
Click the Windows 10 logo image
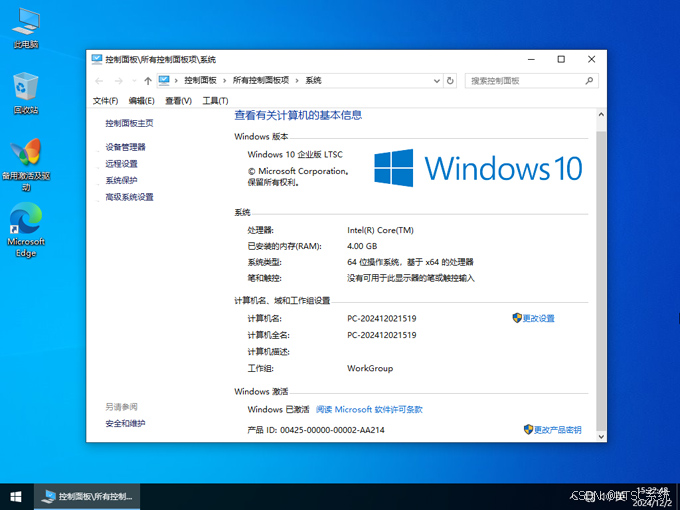point(478,168)
